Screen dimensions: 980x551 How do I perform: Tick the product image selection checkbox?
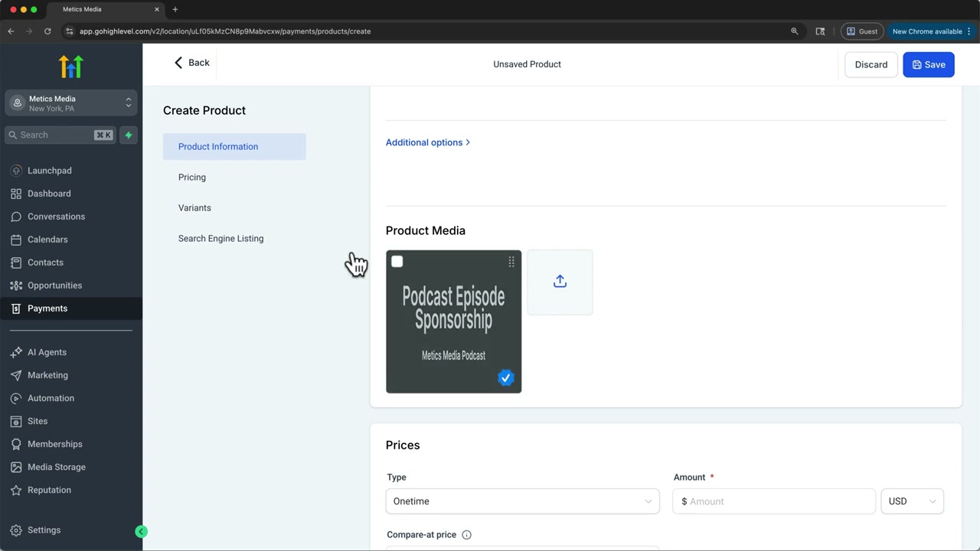(397, 262)
